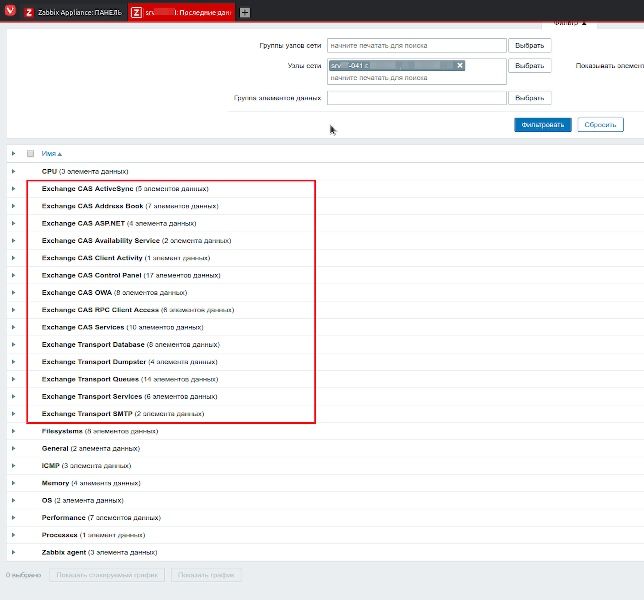Click Выбрать next to Группа элементов данных

(x=529, y=98)
